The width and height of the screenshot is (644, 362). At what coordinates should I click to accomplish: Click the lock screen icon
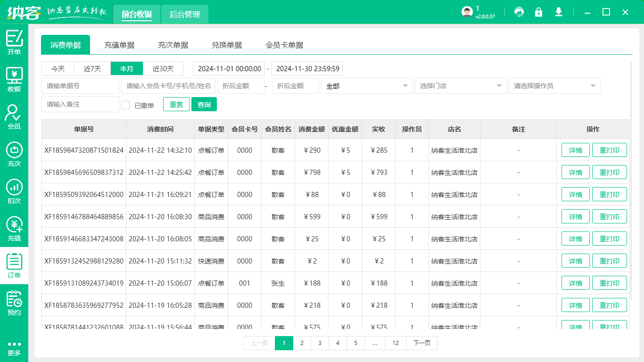coord(538,12)
